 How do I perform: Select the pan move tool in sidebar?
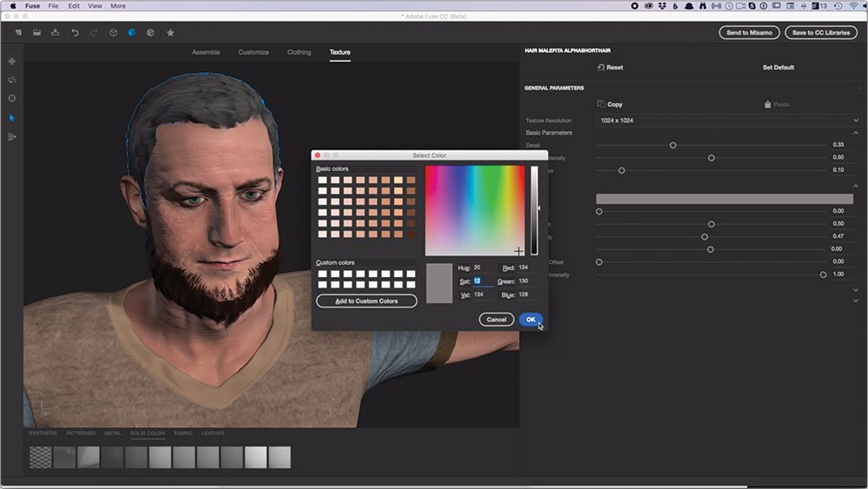tap(11, 61)
